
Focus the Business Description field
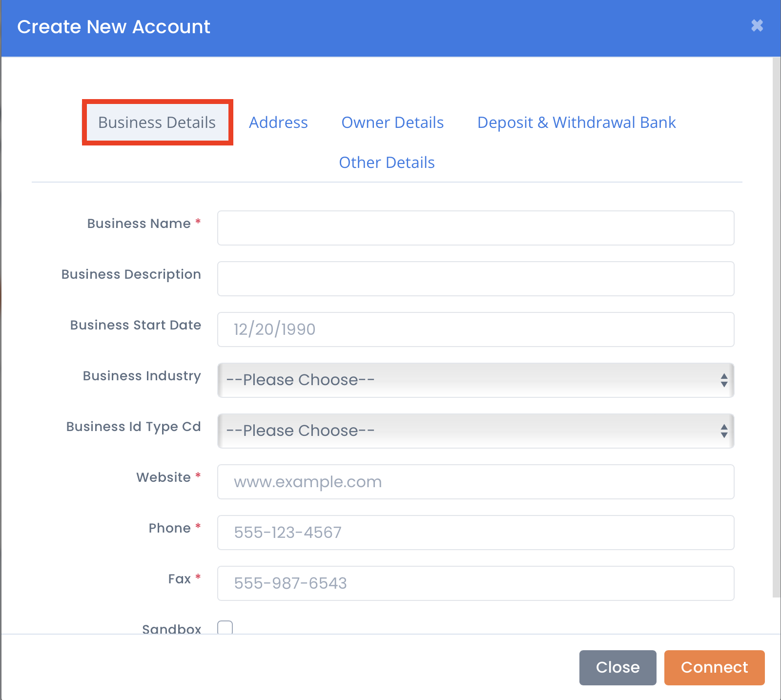click(476, 279)
